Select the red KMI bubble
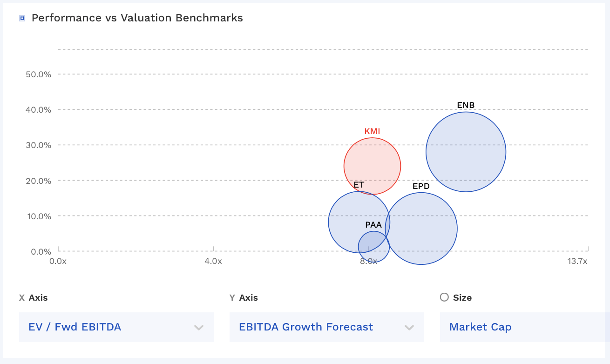Screen dimensions: 610x364 pyautogui.click(x=373, y=163)
